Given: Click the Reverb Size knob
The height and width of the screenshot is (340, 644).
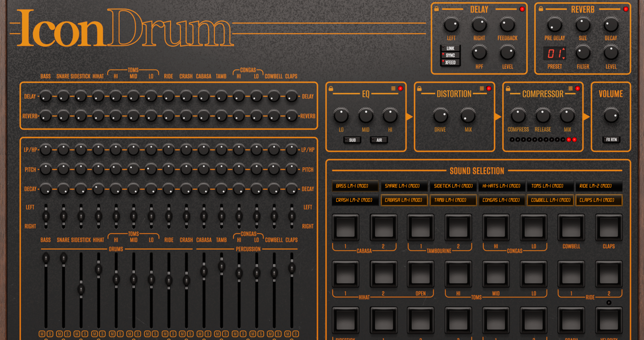Looking at the screenshot, I should 583,24.
